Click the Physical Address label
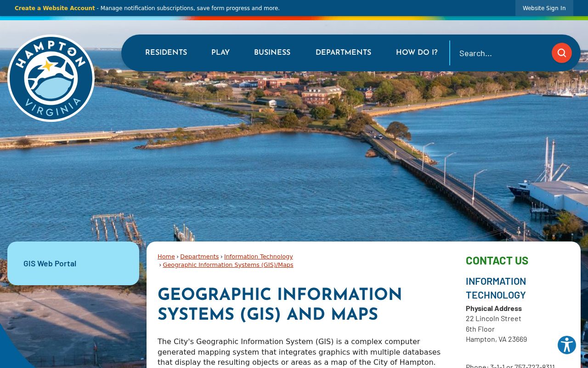 [494, 308]
